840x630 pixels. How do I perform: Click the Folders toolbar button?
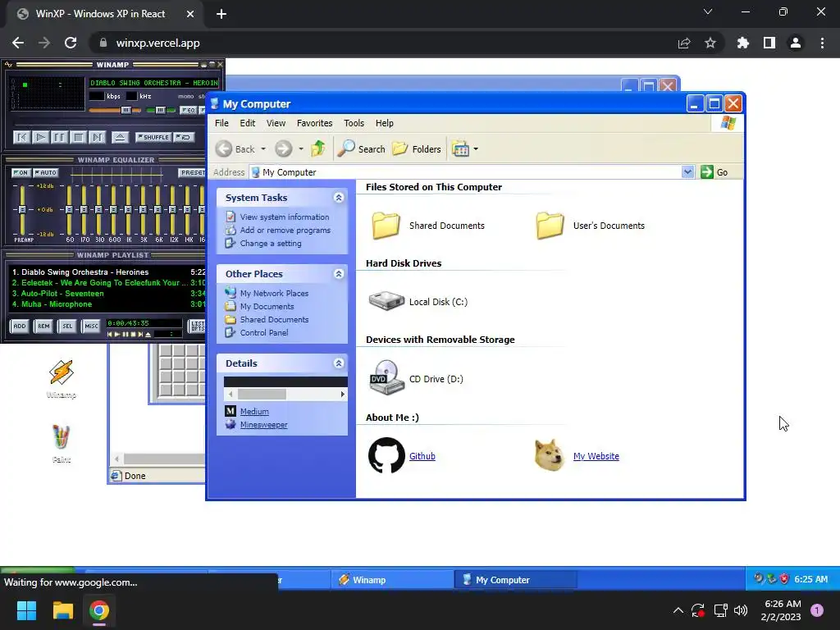coord(417,149)
